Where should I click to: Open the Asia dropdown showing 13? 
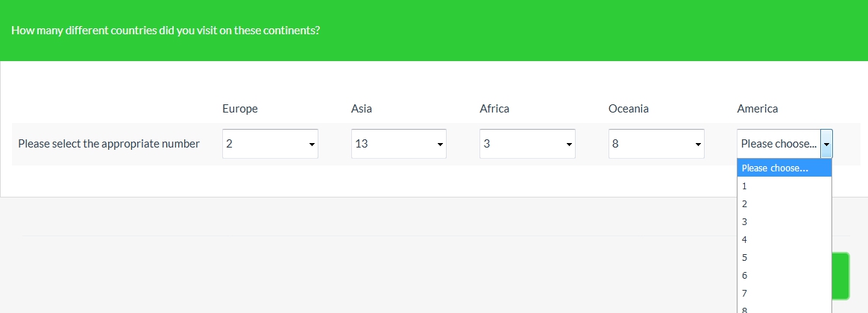click(x=398, y=144)
